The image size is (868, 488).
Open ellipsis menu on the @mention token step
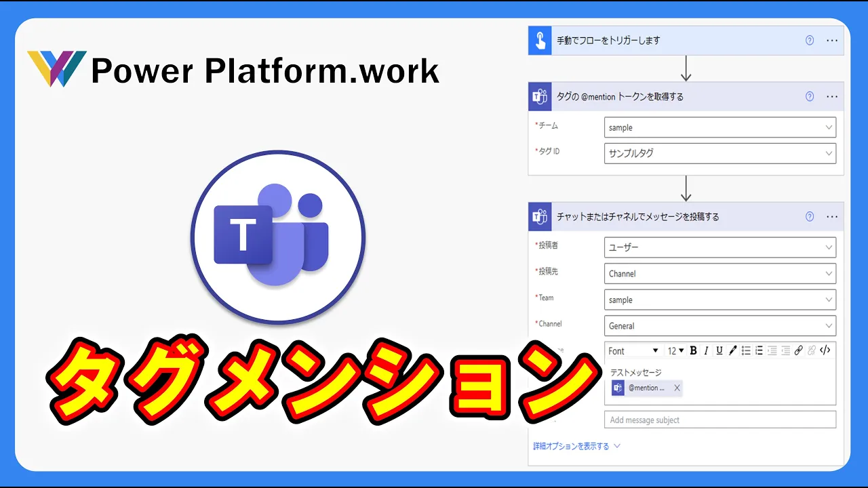click(x=832, y=97)
